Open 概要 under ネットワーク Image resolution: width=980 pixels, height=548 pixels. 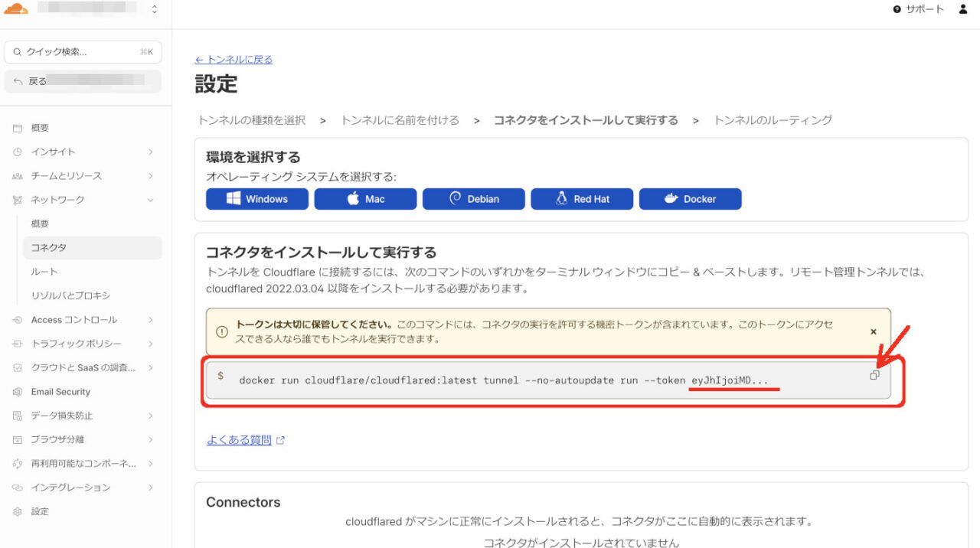click(x=40, y=223)
